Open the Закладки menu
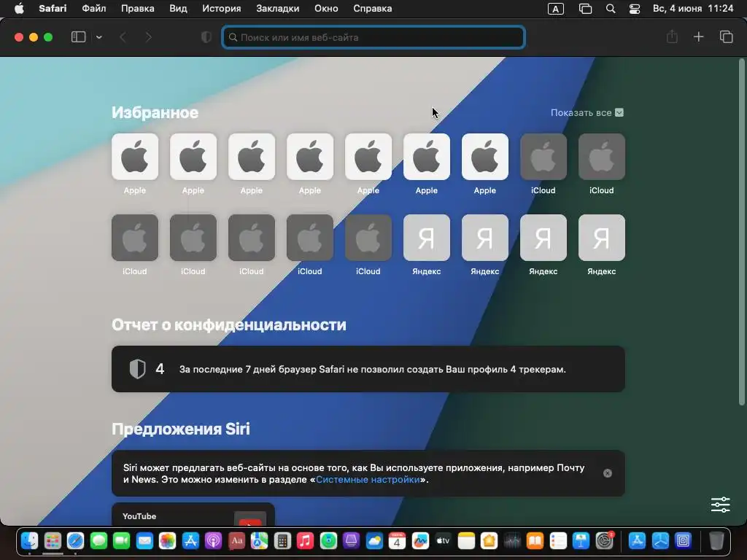Image resolution: width=747 pixels, height=560 pixels. coord(278,9)
